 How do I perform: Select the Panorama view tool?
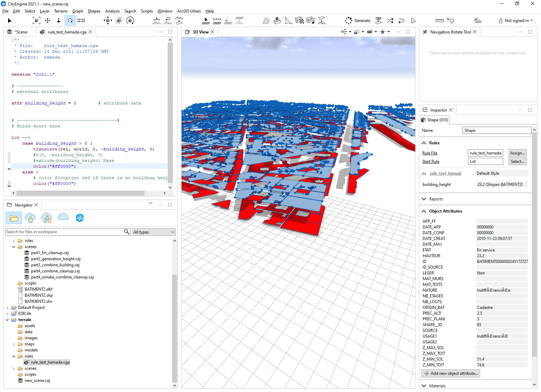point(81,20)
